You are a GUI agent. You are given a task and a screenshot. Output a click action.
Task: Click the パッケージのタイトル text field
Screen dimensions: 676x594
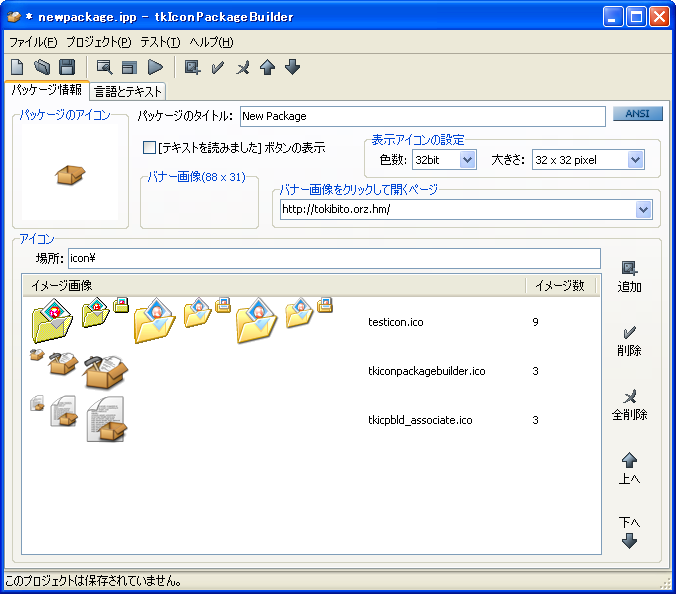tap(422, 116)
